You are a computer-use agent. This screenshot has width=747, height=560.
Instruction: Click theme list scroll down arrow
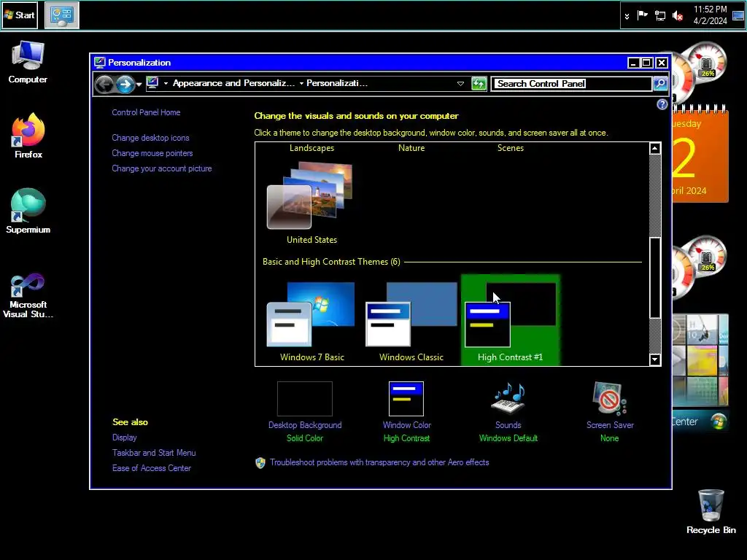(655, 359)
